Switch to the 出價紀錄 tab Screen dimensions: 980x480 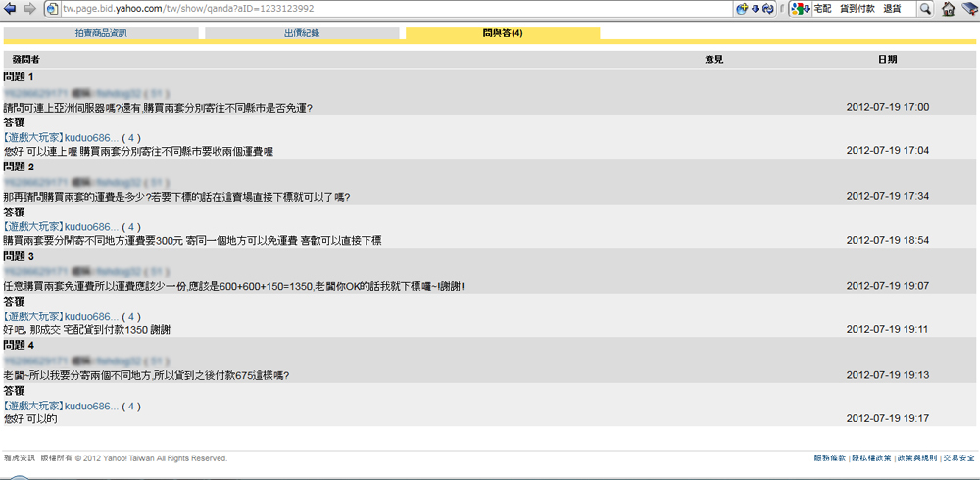click(302, 33)
